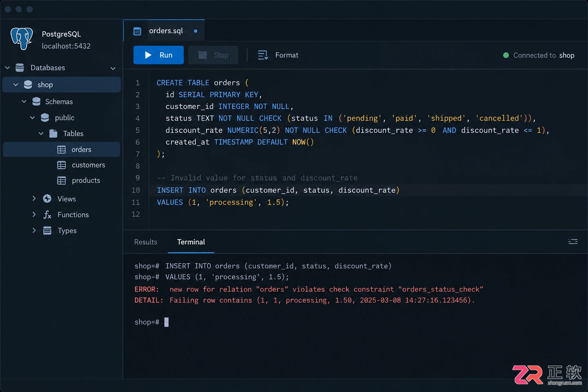Click the unsaved changes dot on orders.sql
Image resolution: width=588 pixels, height=392 pixels.
pyautogui.click(x=196, y=31)
